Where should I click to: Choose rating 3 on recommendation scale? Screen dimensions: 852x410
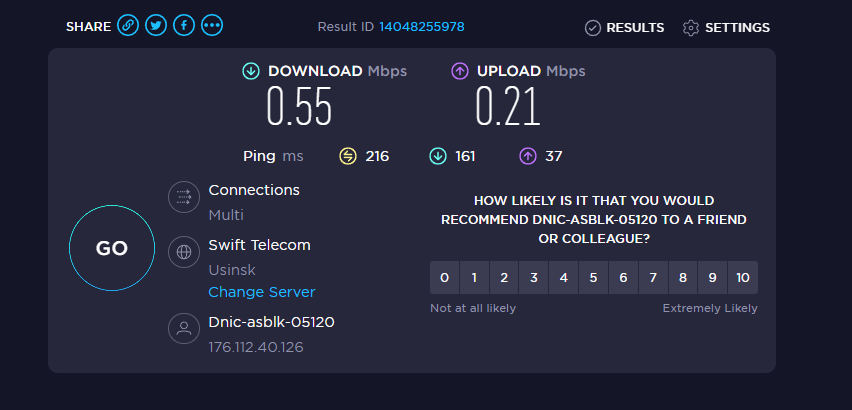coord(534,278)
